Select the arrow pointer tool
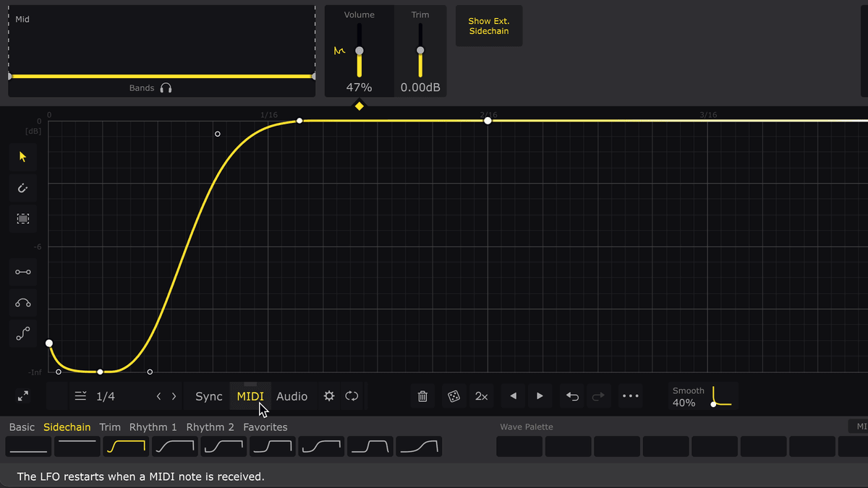The width and height of the screenshot is (868, 488). tap(23, 157)
